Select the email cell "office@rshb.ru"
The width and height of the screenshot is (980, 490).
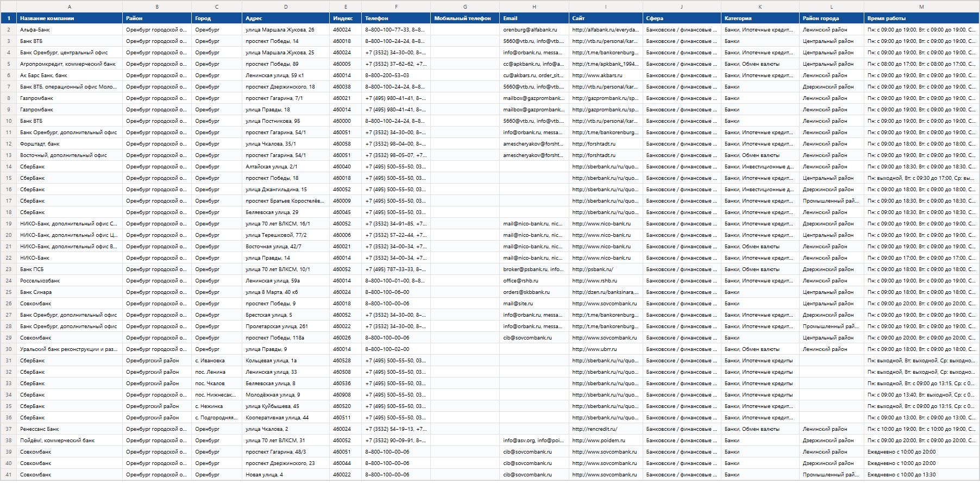535,281
